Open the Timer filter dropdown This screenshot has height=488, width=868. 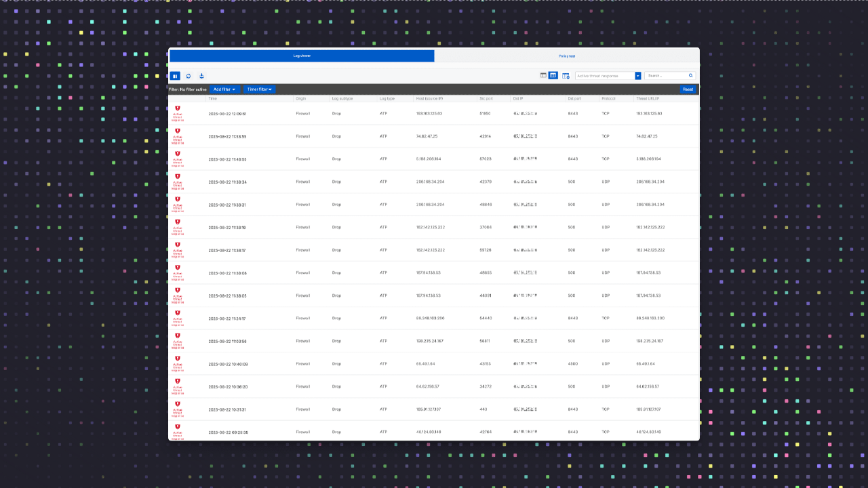(260, 89)
